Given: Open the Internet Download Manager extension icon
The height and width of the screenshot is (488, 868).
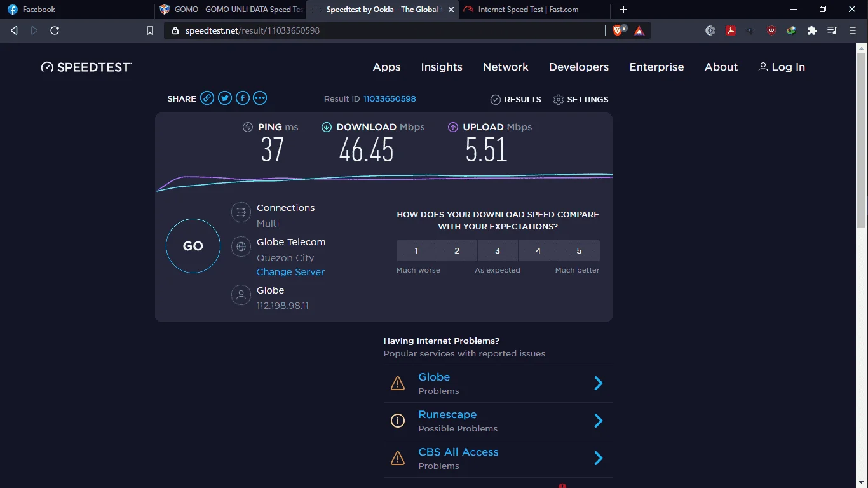Looking at the screenshot, I should (792, 30).
